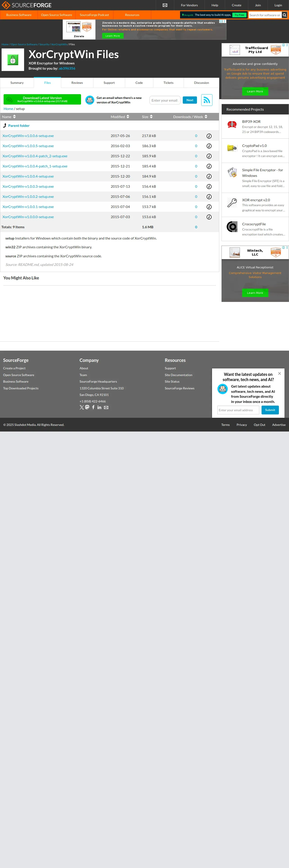The width and height of the screenshot is (289, 868).
Task: Click the Simple File Encryptor project icon
Action: [x=232, y=173]
